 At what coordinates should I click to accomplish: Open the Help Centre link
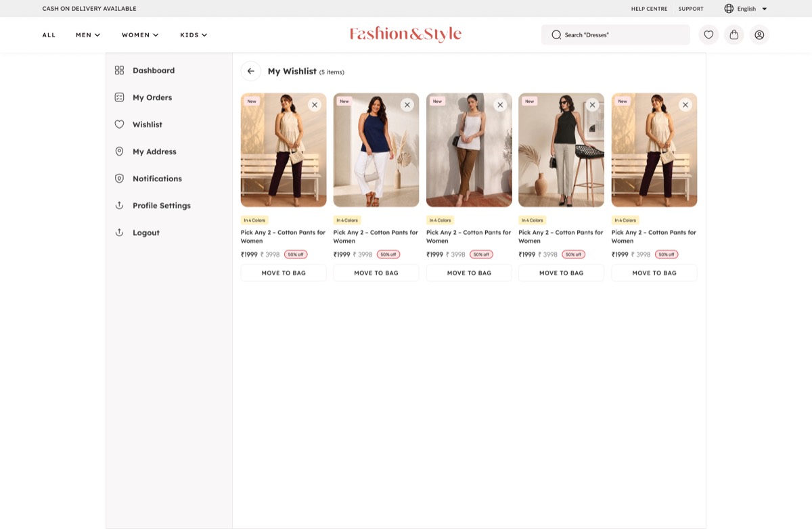coord(650,9)
